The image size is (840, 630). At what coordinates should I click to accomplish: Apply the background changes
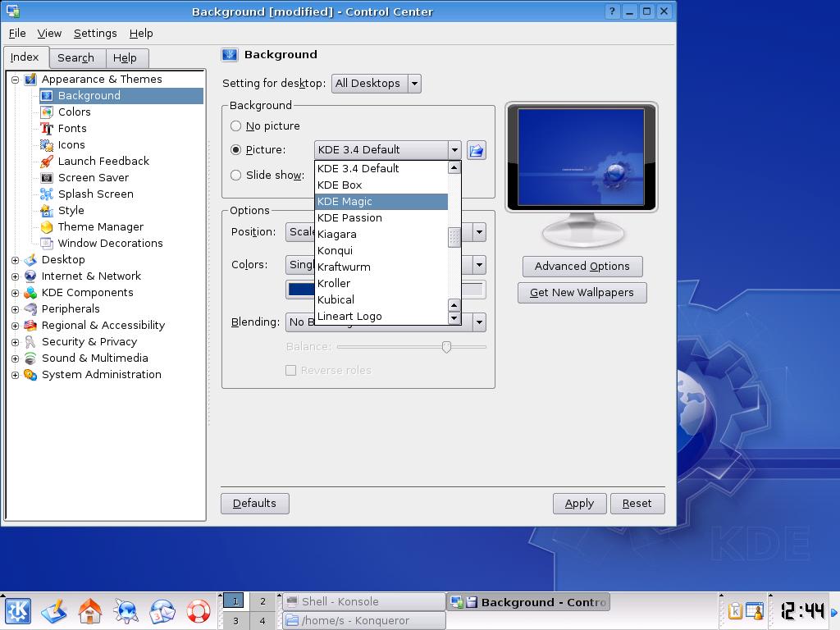pos(580,504)
